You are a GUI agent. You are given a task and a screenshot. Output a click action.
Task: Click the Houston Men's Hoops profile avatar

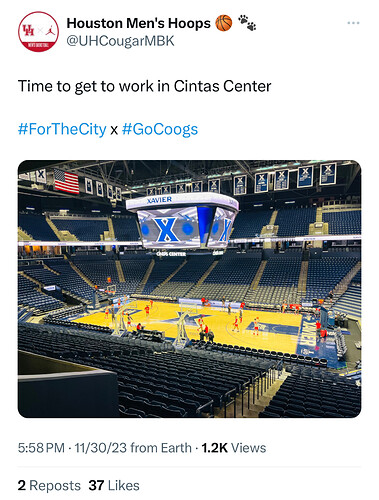click(38, 32)
